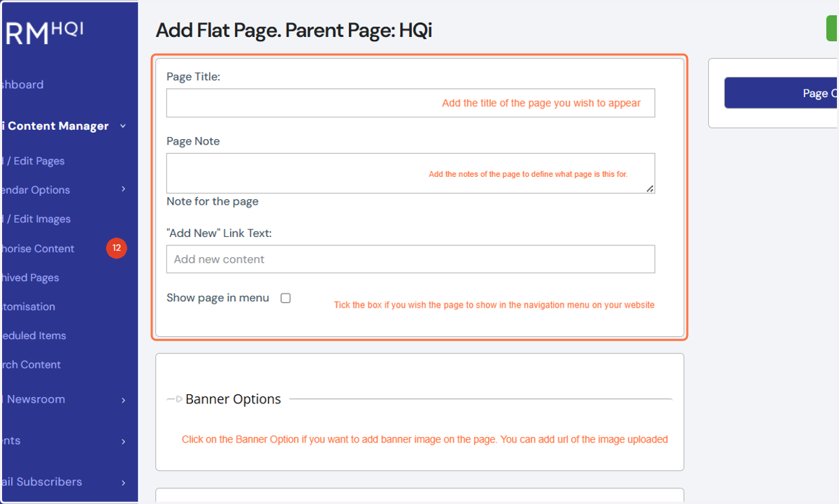
Task: Open Authorise Content in sidebar
Action: 38,248
